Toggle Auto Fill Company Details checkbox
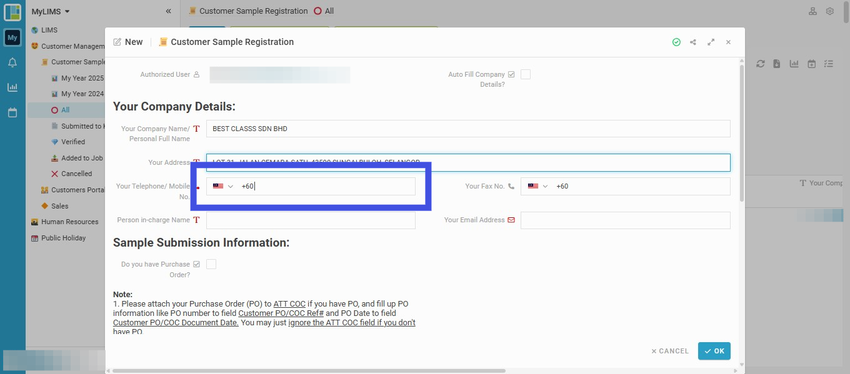 (525, 75)
